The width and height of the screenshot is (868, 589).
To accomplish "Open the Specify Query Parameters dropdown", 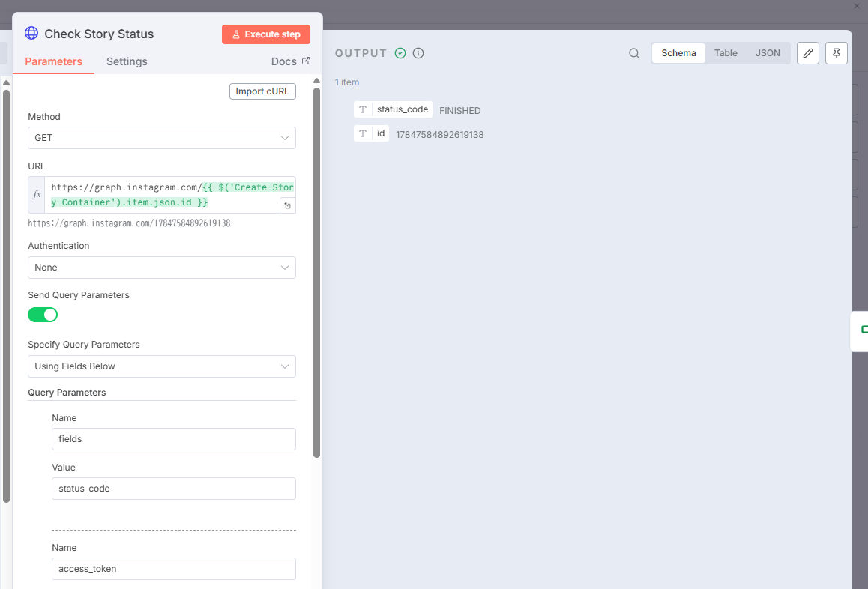I will 161,366.
